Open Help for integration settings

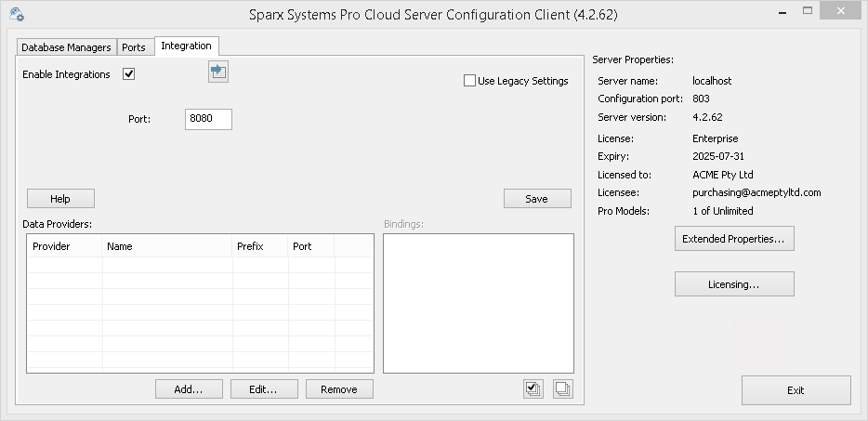(60, 199)
